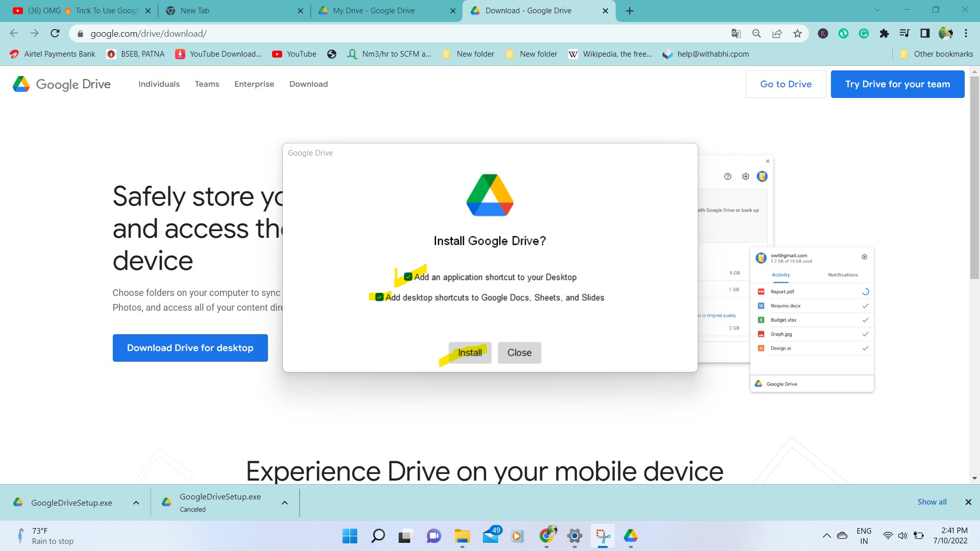Click Try Drive for your team

coord(897,84)
